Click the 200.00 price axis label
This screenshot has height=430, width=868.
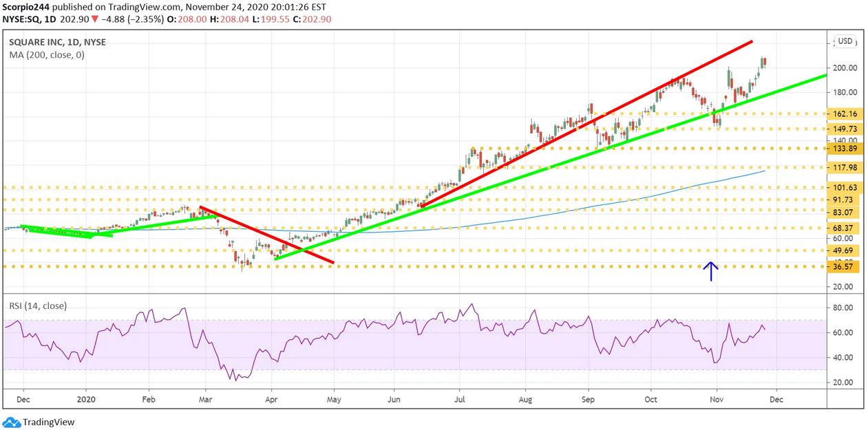pyautogui.click(x=845, y=68)
